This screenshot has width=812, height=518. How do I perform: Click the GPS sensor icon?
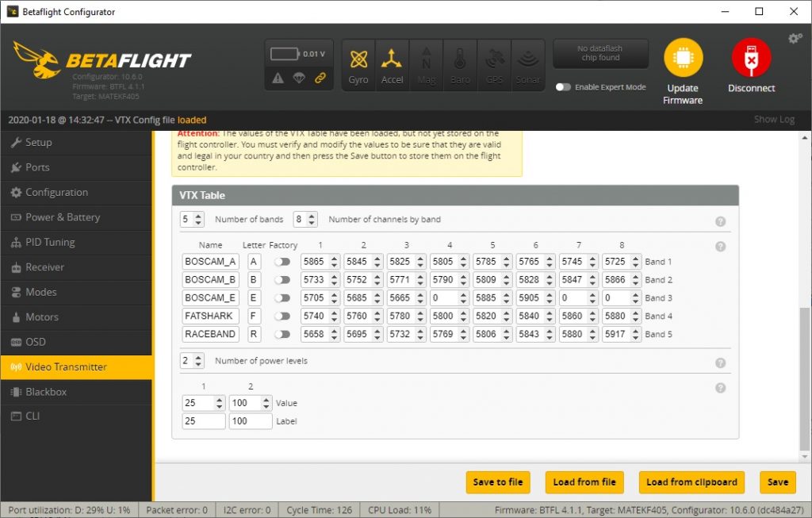tap(494, 58)
